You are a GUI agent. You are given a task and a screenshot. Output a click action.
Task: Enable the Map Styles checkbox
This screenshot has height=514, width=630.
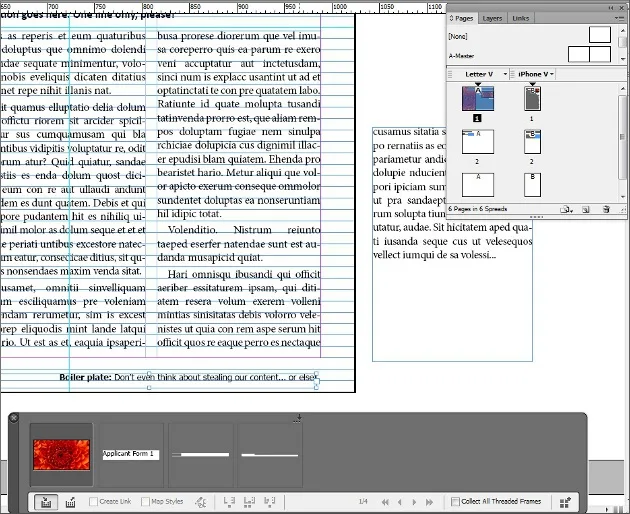pos(145,502)
